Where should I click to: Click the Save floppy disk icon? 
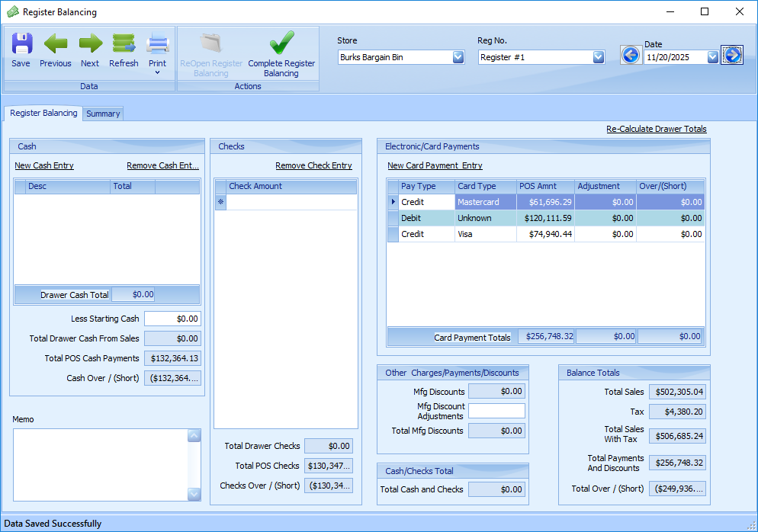(21, 44)
